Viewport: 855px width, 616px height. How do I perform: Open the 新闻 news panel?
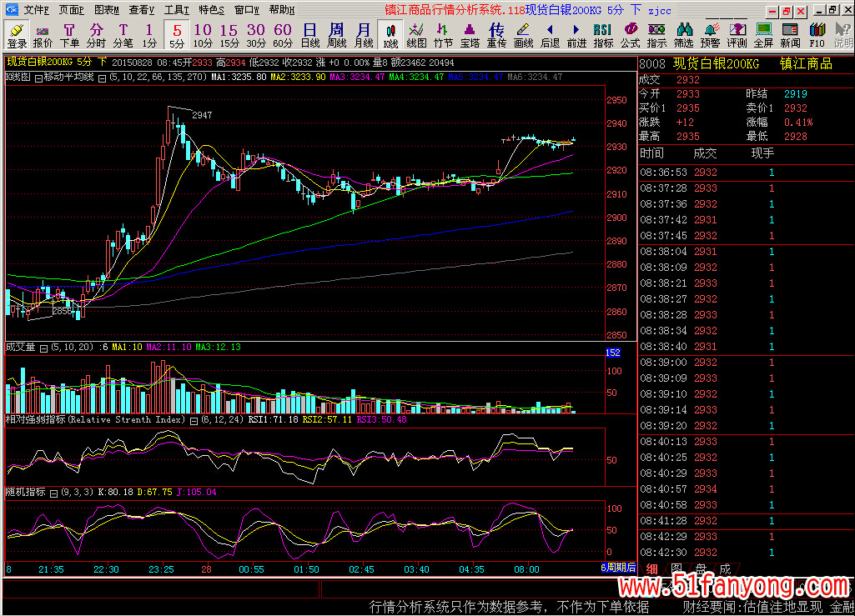[791, 35]
